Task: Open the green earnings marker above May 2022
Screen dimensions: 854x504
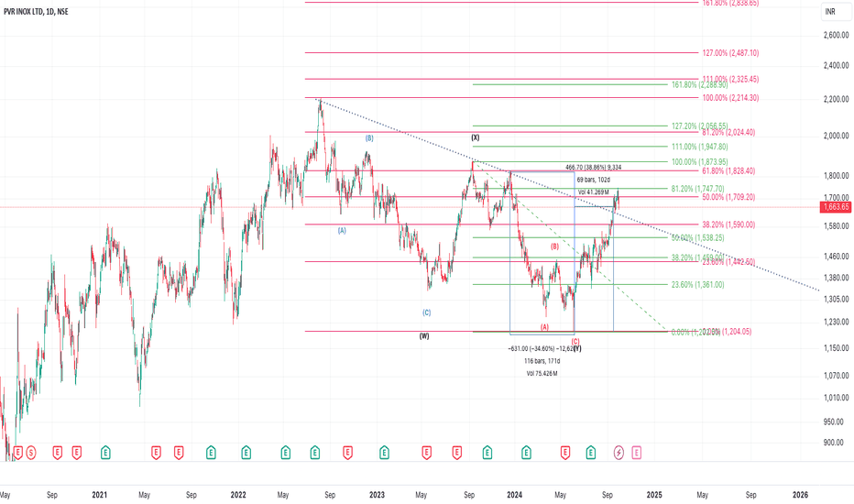Action: click(x=285, y=453)
